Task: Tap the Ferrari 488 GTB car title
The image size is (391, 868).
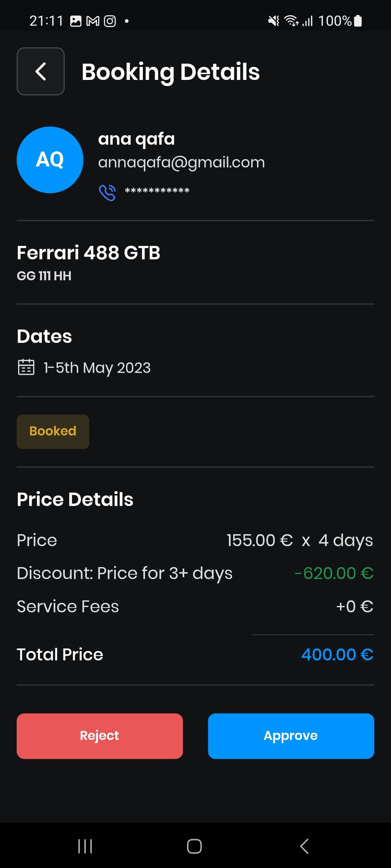Action: click(88, 252)
